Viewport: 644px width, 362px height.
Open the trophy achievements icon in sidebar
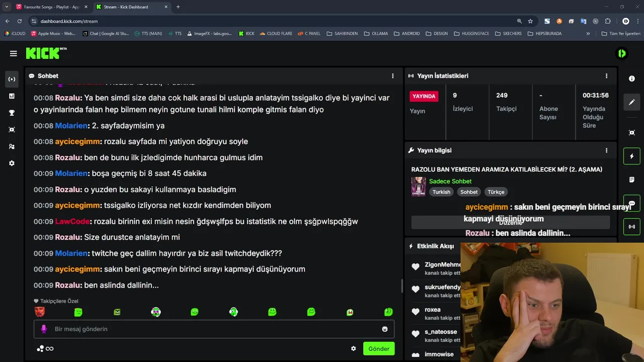[x=12, y=113]
